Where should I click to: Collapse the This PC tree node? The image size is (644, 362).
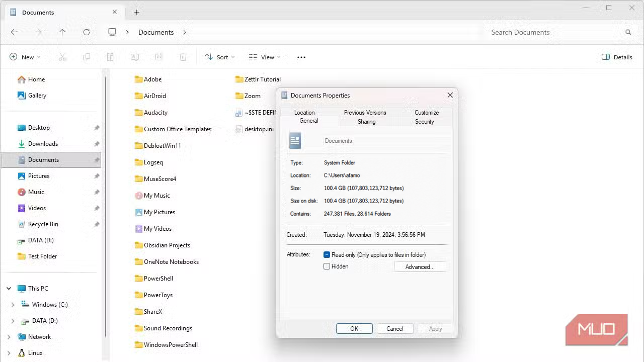(9, 289)
